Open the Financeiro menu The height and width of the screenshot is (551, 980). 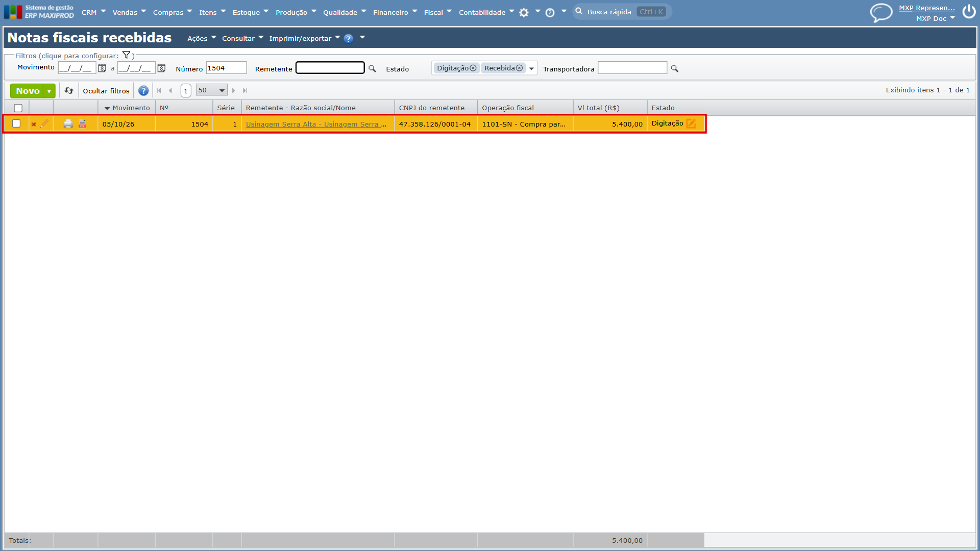point(395,12)
